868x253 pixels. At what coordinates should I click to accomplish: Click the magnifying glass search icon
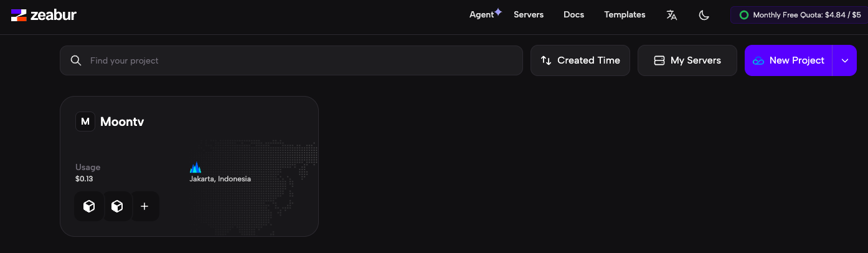(x=76, y=60)
